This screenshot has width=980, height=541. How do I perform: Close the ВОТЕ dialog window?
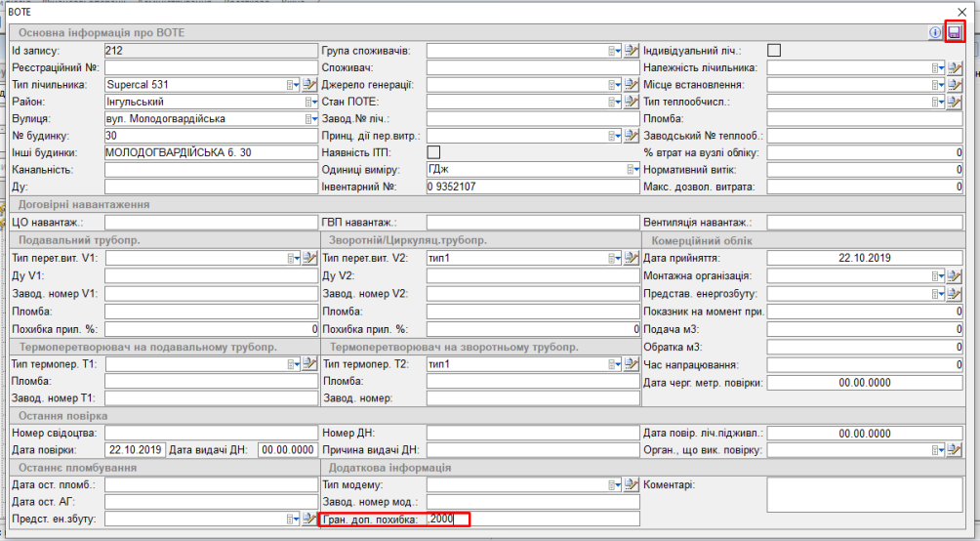pos(961,11)
